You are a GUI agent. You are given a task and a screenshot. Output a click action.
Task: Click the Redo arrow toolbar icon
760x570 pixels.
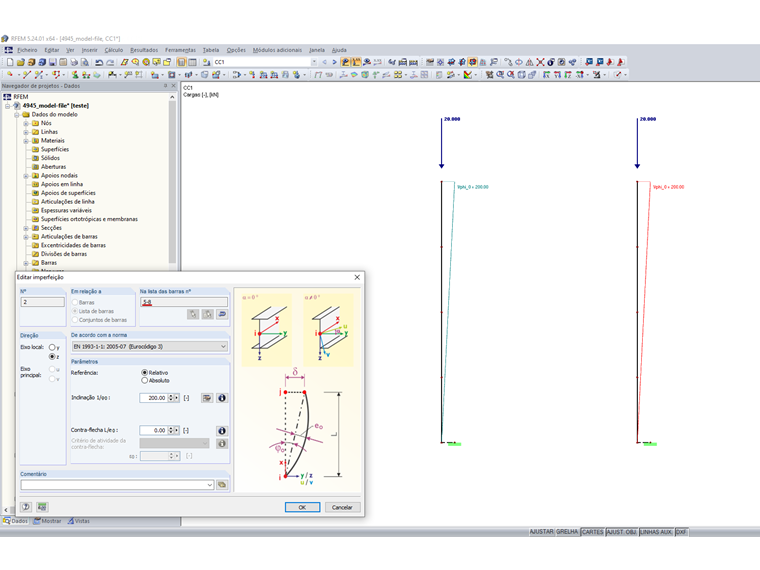[110, 62]
